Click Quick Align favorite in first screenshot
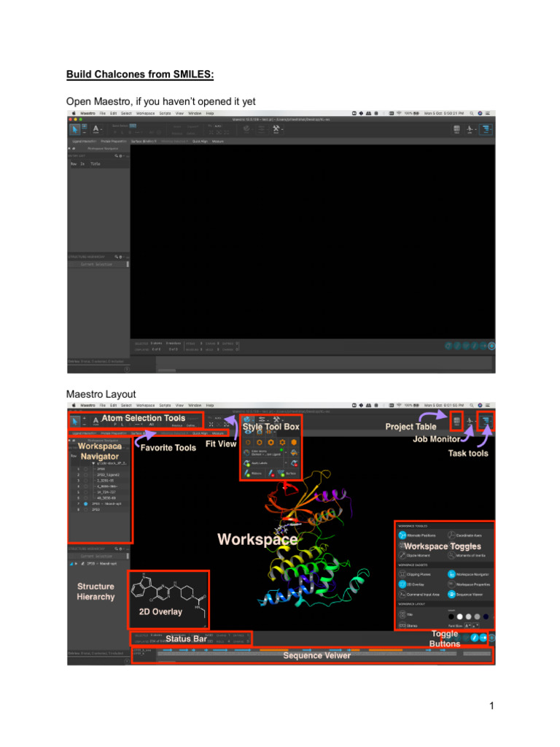The image size is (560, 747). [200, 141]
